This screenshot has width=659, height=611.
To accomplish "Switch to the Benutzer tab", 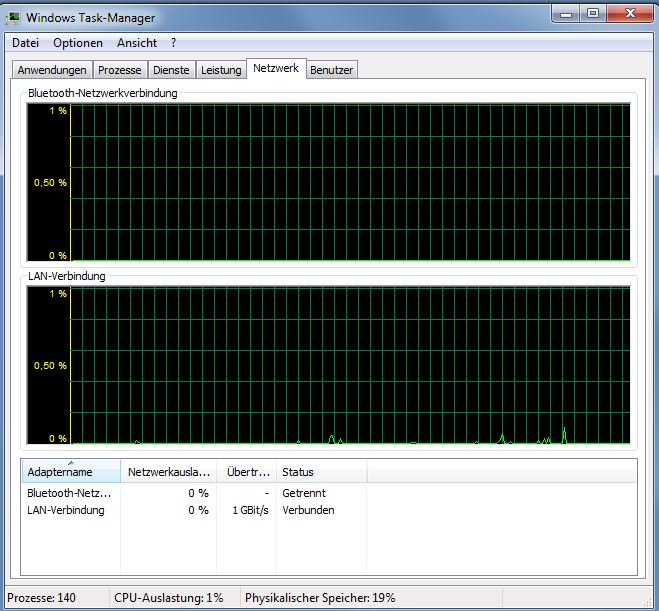I will point(332,70).
